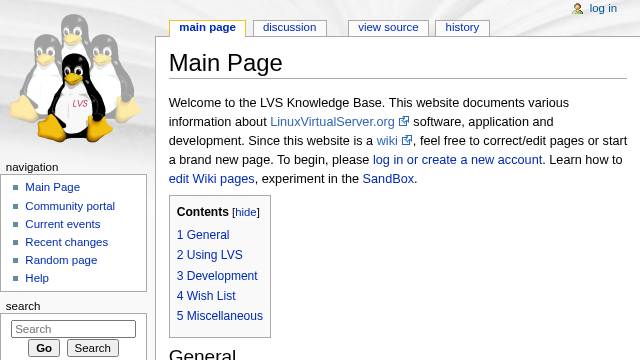Open the edit Wiki pages link
The height and width of the screenshot is (360, 640).
coord(211,179)
